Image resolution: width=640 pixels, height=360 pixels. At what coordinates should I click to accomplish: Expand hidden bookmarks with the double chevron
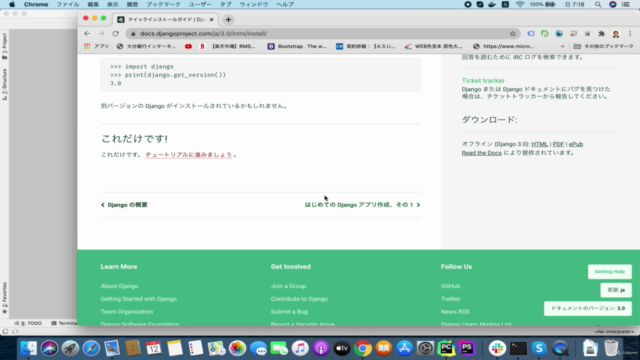(562, 46)
